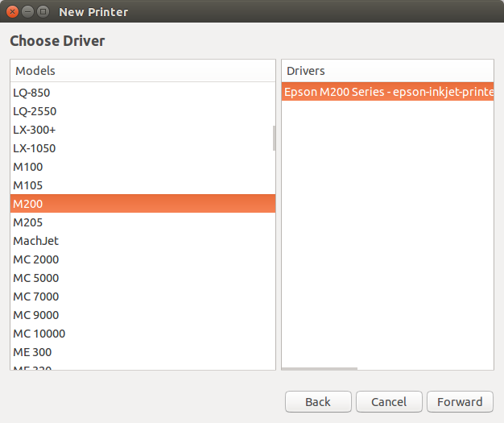Image resolution: width=504 pixels, height=423 pixels.
Task: Choose LX-1050 in Models list
Action: point(143,148)
